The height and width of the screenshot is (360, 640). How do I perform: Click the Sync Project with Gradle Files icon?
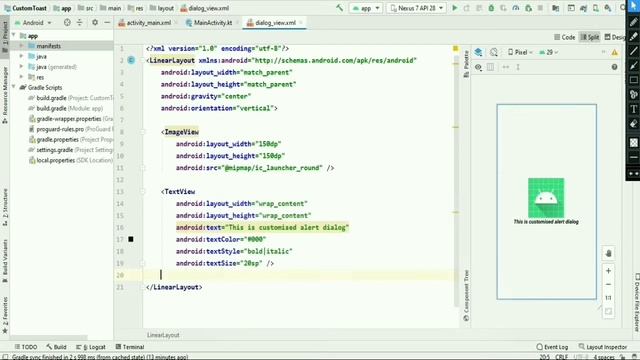click(x=583, y=8)
